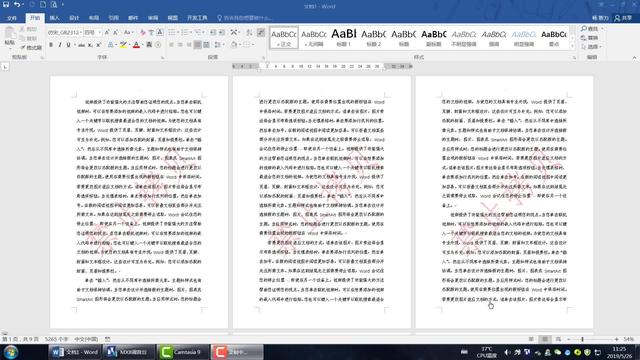
Task: Decrease paragraph indent
Action: (213, 32)
